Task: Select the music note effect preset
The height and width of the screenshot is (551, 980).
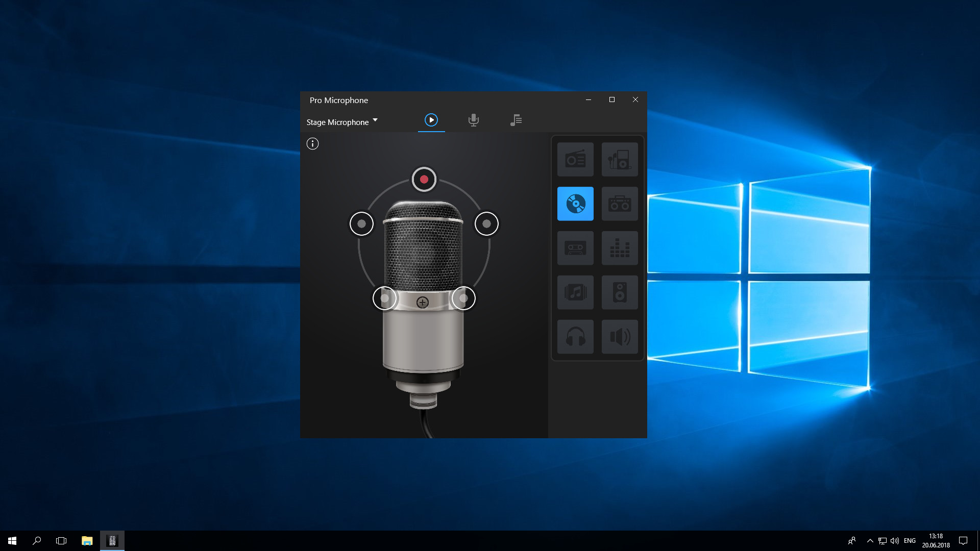Action: (x=575, y=292)
